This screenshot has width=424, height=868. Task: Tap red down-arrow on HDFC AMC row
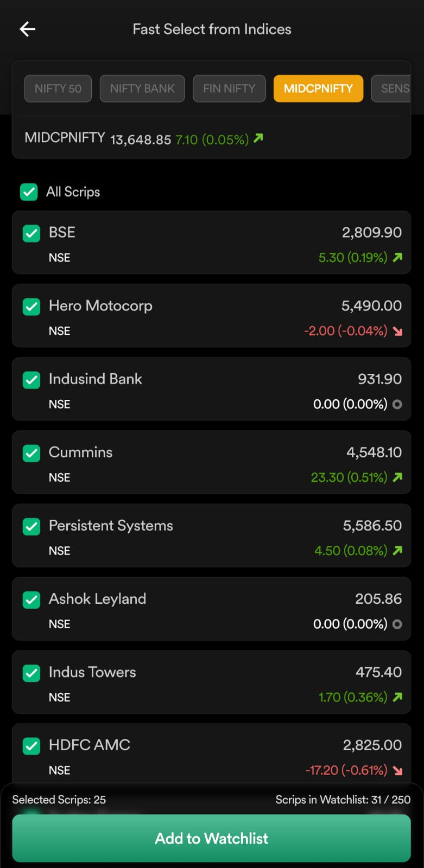point(398,770)
